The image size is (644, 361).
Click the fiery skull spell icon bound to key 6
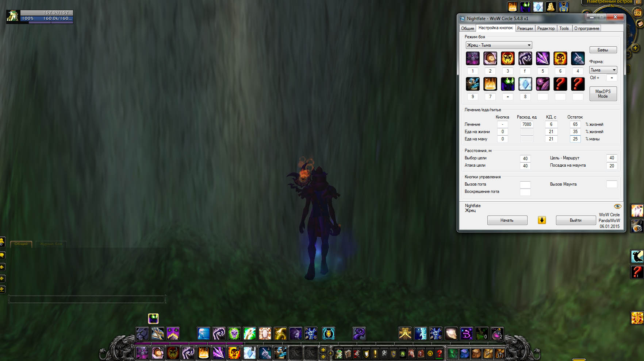click(560, 58)
